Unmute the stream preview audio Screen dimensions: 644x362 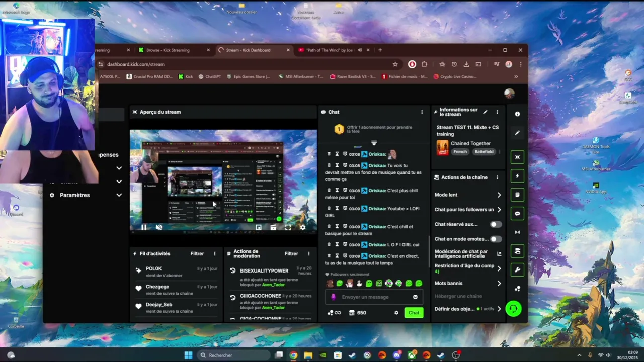[158, 227]
